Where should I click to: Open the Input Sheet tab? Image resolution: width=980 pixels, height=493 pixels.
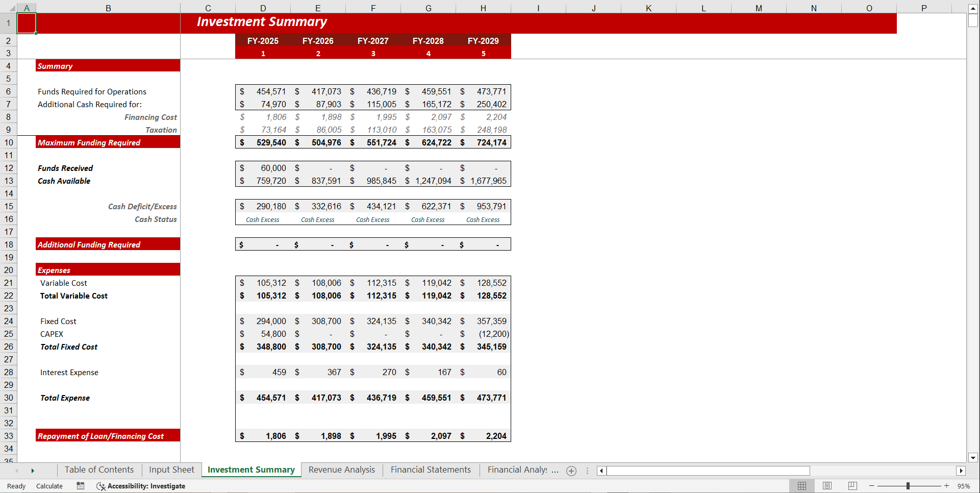171,470
